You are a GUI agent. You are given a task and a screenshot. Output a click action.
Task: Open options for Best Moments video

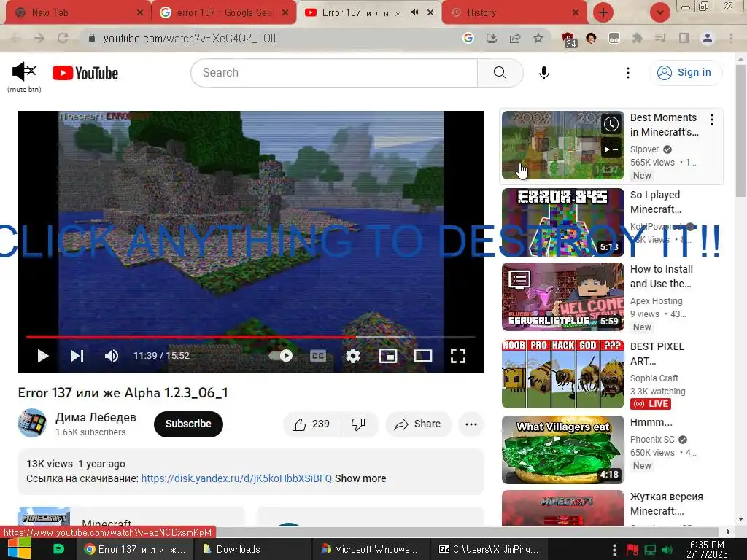712,120
